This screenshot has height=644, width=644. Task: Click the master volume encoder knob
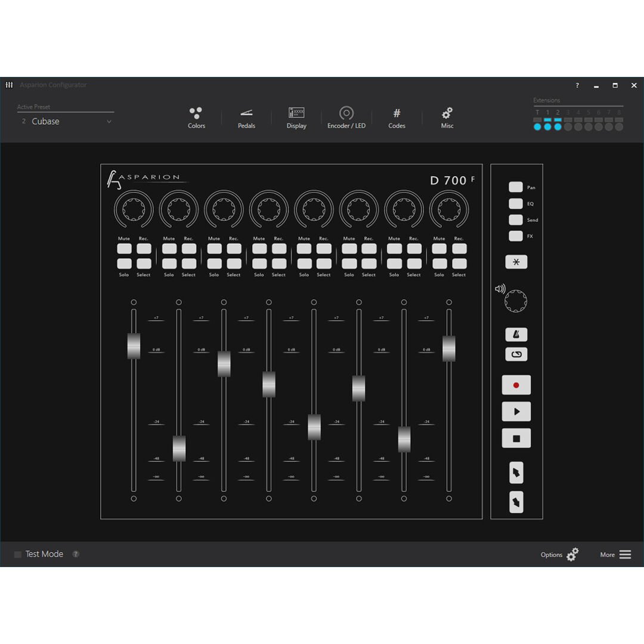(516, 301)
